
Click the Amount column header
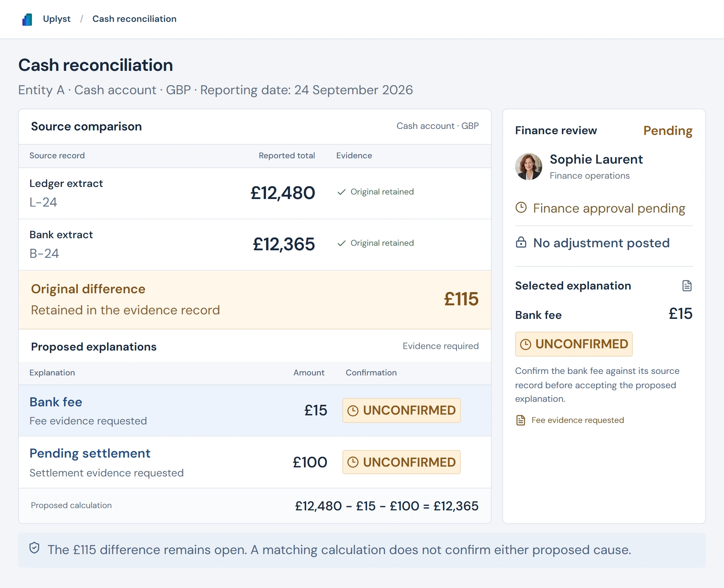[309, 373]
